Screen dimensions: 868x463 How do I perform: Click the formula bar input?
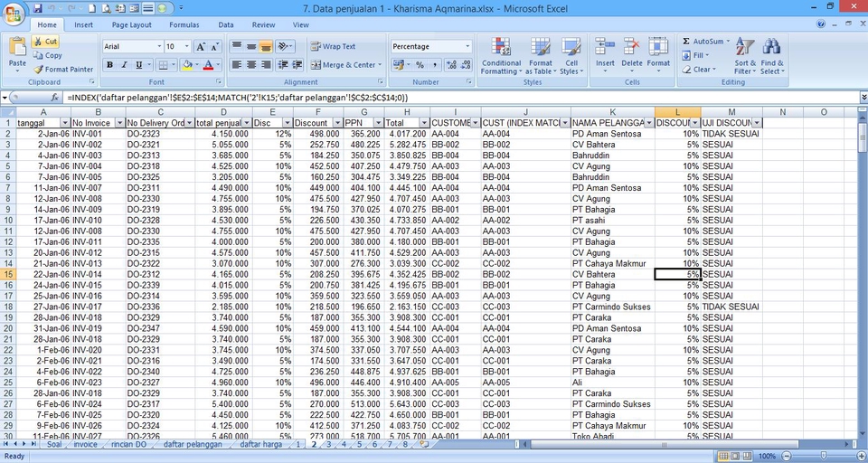click(459, 98)
